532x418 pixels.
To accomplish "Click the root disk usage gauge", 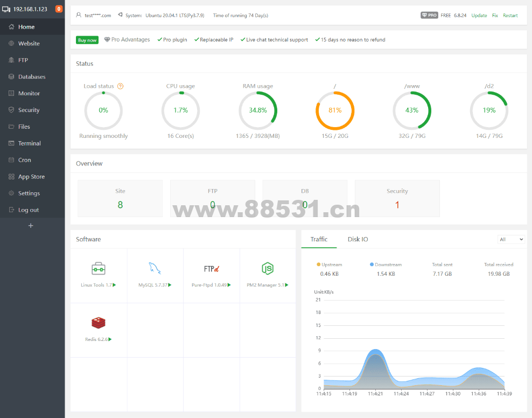I will (335, 110).
